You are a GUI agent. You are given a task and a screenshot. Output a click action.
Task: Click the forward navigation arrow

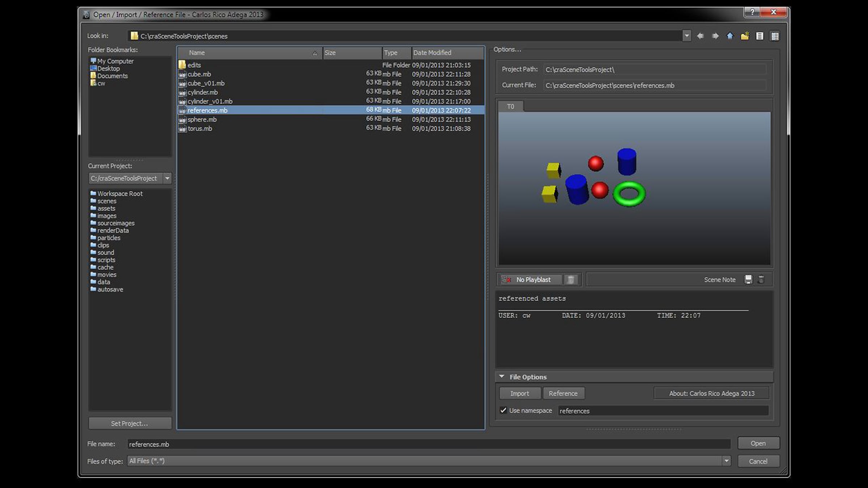715,36
